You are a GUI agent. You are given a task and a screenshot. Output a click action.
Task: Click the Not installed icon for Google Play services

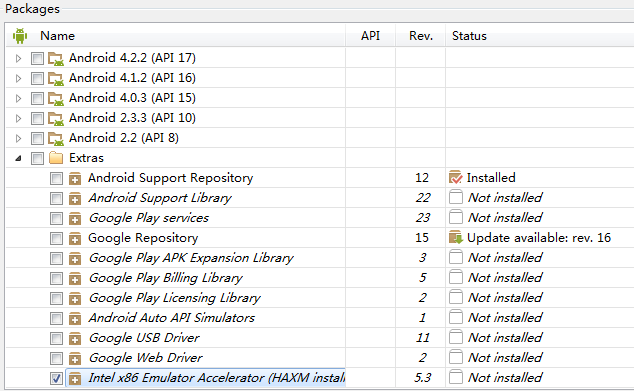coord(456,217)
